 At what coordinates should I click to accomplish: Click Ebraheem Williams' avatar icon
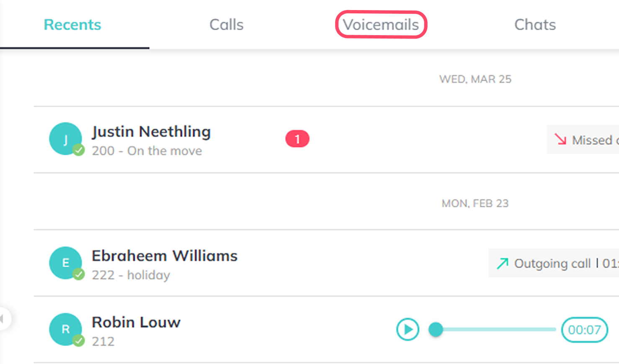click(x=65, y=263)
